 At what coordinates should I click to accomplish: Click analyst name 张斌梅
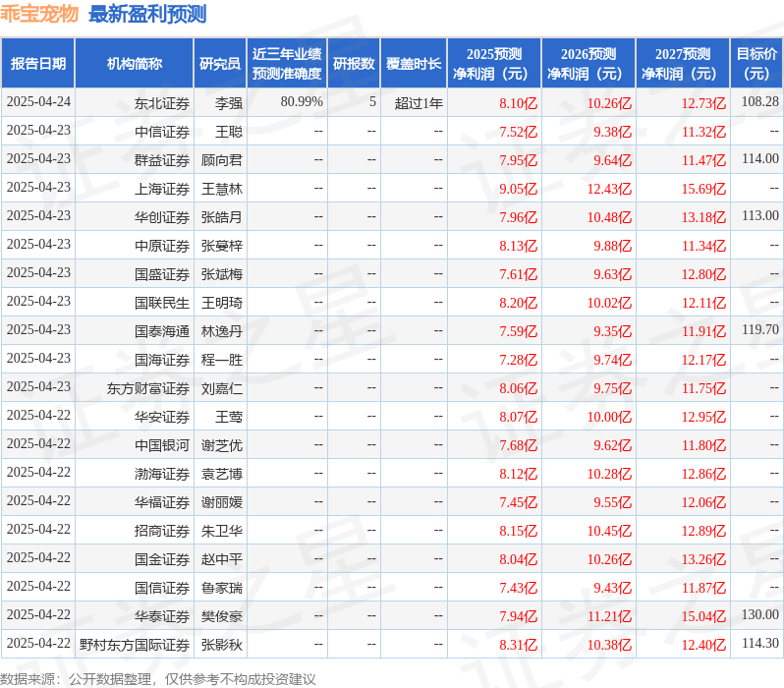[222, 274]
